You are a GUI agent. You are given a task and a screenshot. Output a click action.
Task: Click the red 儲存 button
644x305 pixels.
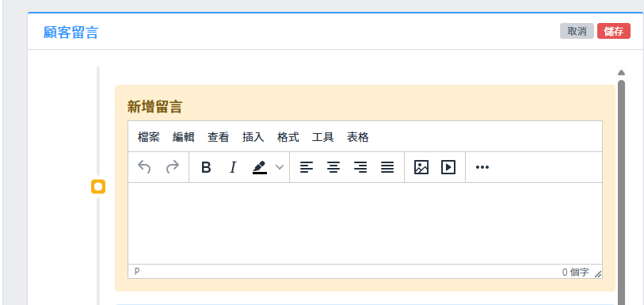[x=614, y=31]
